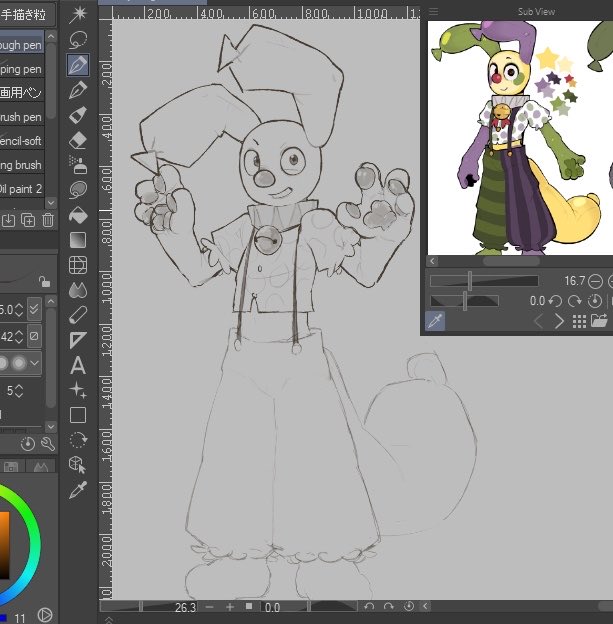Image resolution: width=613 pixels, height=624 pixels.
Task: Rotate canvas left in bottom bar
Action: [x=369, y=606]
